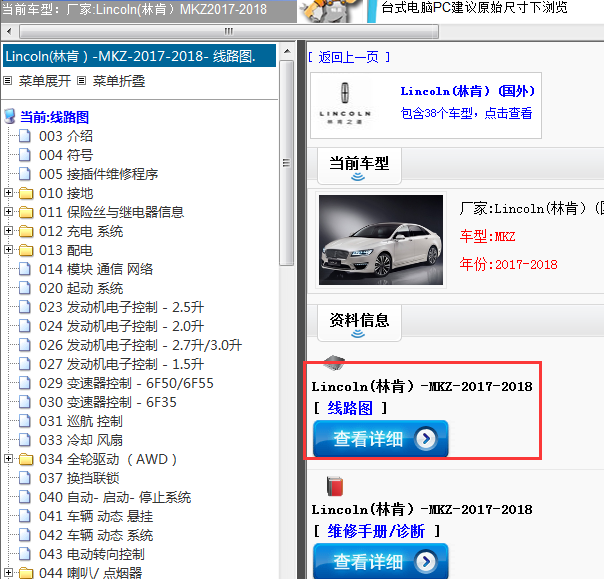Click the page icon beside 026 发动机电子控制
Screen dimensions: 604x579
click(25, 345)
